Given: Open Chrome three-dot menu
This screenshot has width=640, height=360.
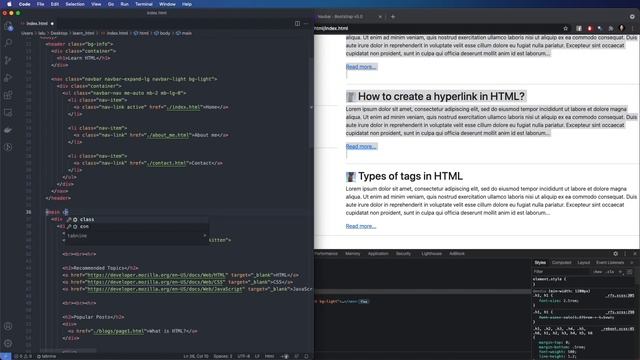Looking at the screenshot, I should point(632,28).
